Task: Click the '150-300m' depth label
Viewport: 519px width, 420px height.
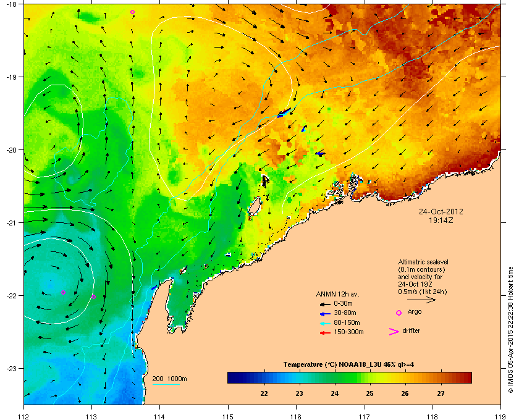Action: coord(348,332)
